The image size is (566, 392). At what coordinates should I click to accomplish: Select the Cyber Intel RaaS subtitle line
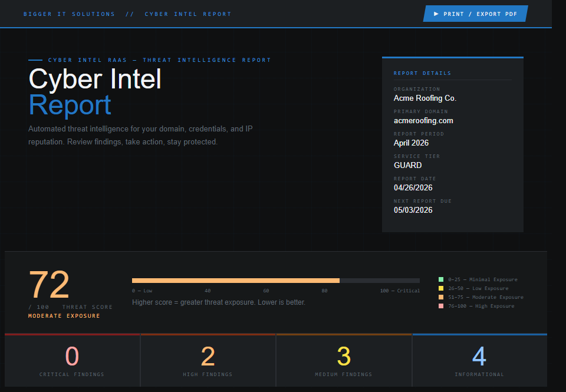click(x=159, y=60)
